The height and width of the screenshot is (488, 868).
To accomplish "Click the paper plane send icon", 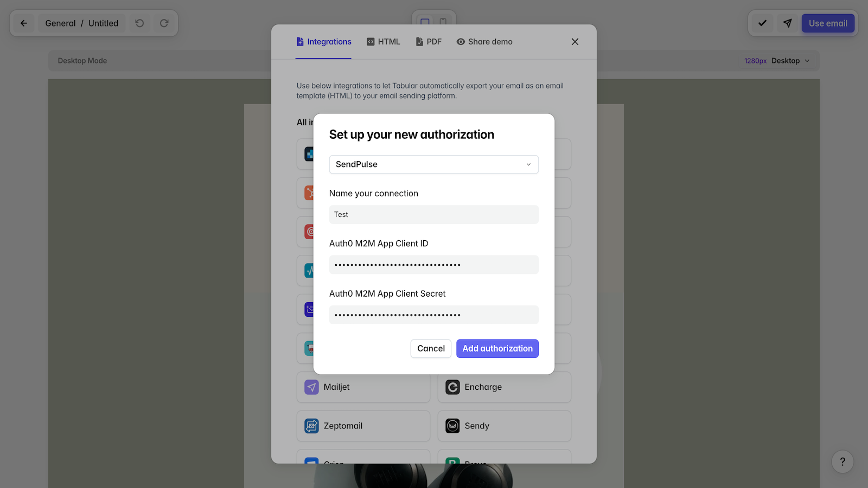I will tap(788, 23).
